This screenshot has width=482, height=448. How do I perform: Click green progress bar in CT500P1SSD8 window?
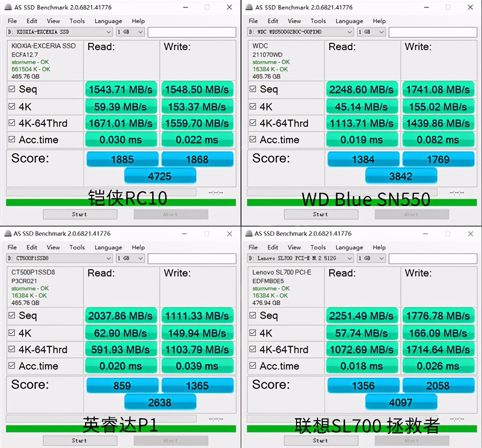coord(121,429)
